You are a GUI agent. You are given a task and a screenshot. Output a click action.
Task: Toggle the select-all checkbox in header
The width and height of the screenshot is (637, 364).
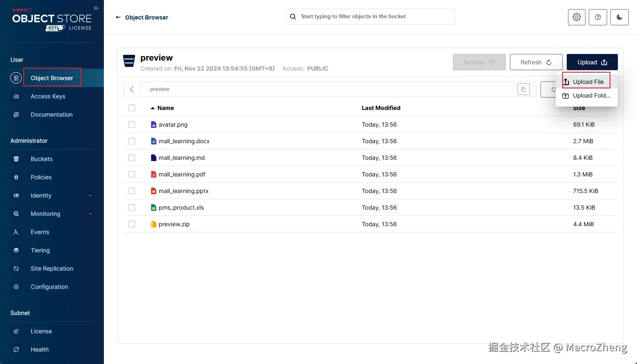[132, 108]
